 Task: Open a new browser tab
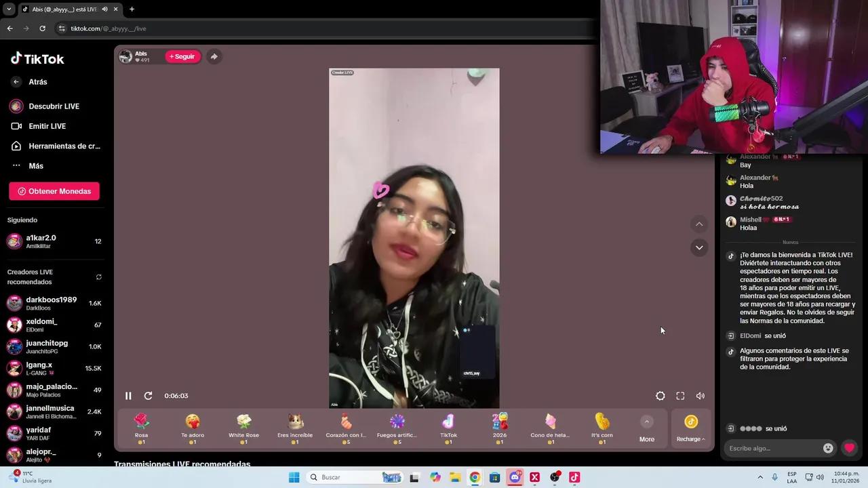tap(132, 9)
